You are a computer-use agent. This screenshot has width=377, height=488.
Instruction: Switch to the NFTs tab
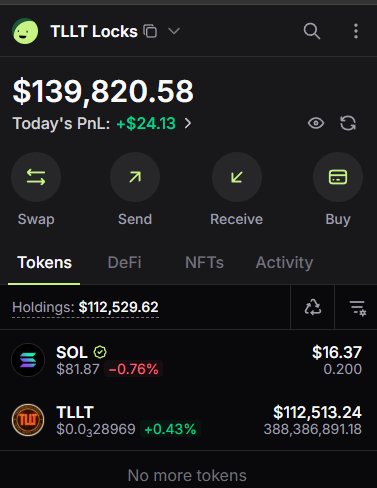[204, 262]
